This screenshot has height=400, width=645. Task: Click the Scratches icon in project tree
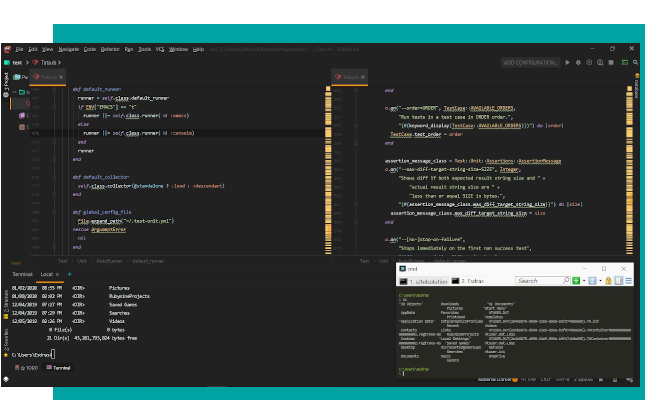(x=22, y=127)
